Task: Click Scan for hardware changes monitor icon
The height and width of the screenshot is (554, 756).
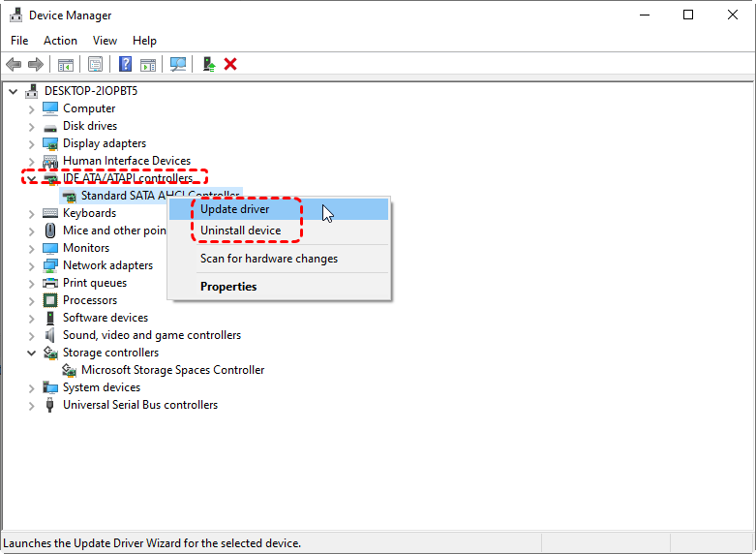Action: click(x=178, y=64)
